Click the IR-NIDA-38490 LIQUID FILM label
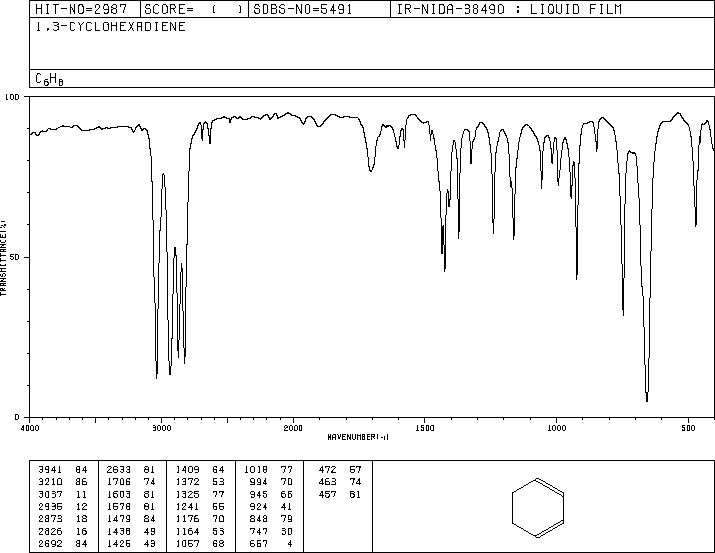715x553 pixels. pyautogui.click(x=509, y=9)
